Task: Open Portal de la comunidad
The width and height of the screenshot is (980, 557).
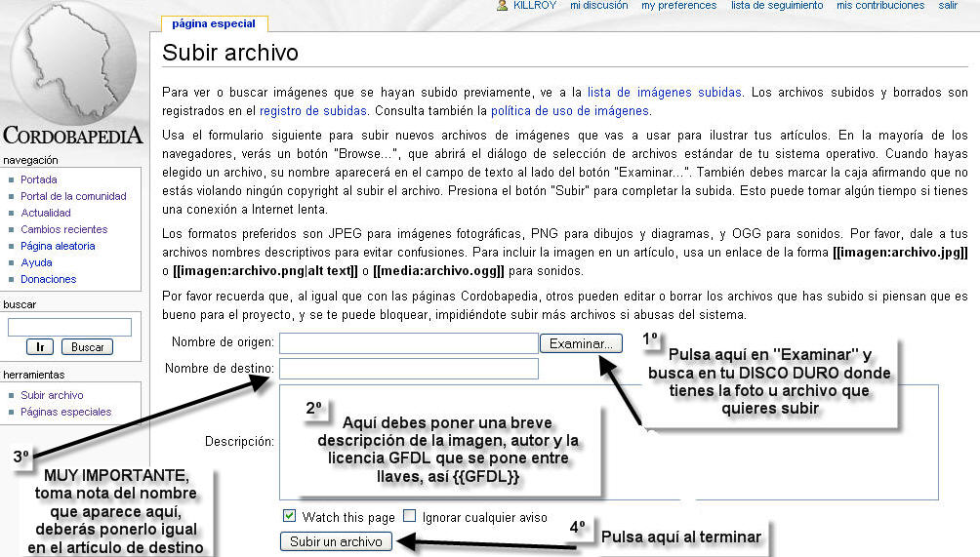Action: [x=73, y=196]
